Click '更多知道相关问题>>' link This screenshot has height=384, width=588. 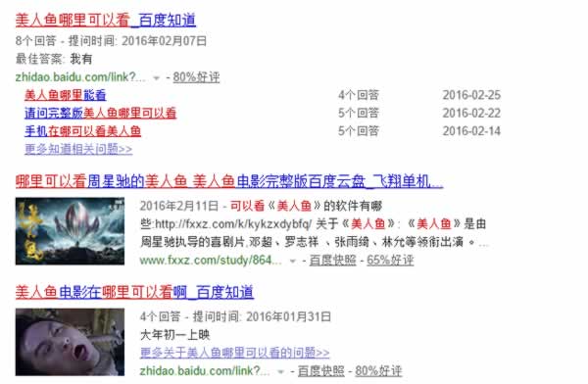(x=78, y=149)
